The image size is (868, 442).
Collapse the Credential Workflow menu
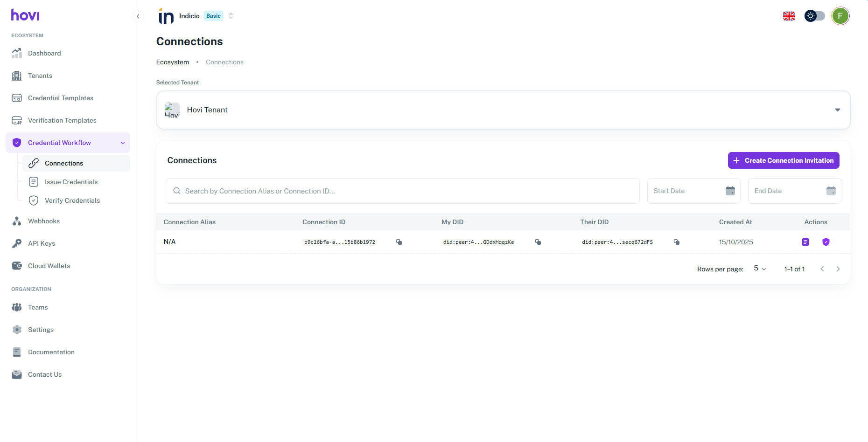123,143
